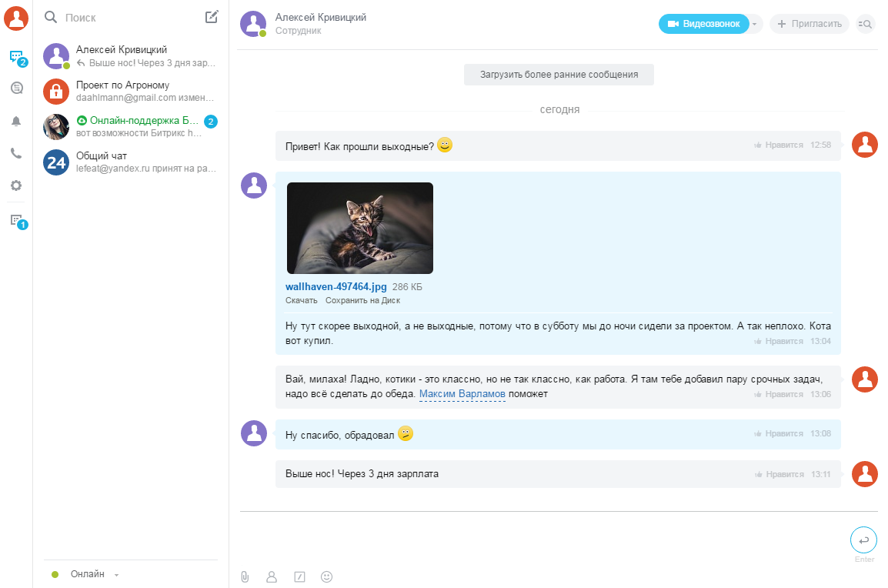The width and height of the screenshot is (888, 588).
Task: Click the slash command icon
Action: point(299,576)
